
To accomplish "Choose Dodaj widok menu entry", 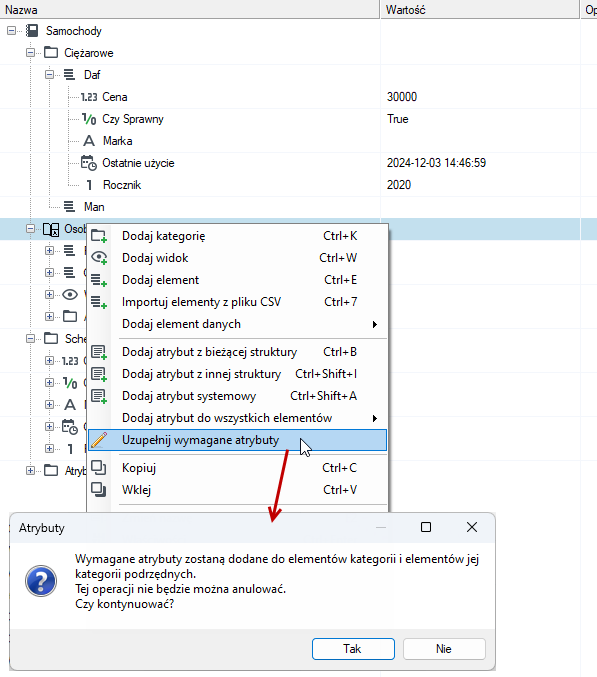I will pyautogui.click(x=237, y=258).
